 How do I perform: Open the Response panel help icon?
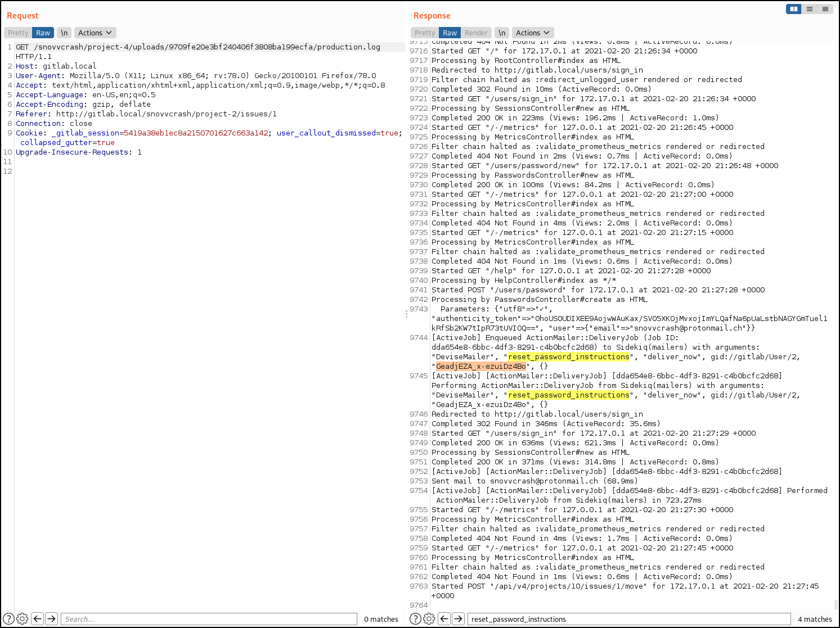[x=415, y=618]
